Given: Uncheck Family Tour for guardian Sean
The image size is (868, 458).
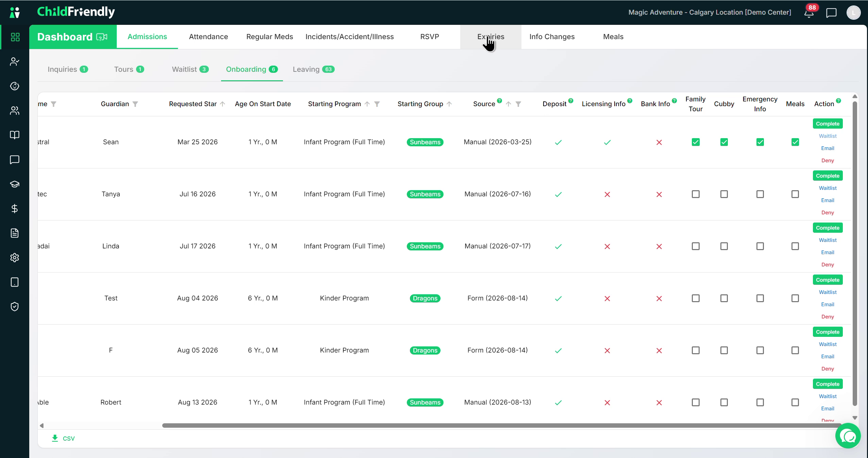Looking at the screenshot, I should tap(696, 142).
